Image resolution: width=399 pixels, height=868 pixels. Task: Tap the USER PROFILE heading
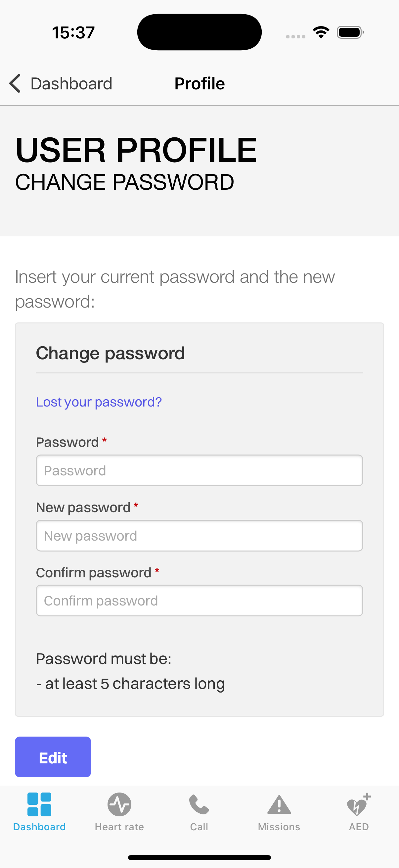(136, 150)
